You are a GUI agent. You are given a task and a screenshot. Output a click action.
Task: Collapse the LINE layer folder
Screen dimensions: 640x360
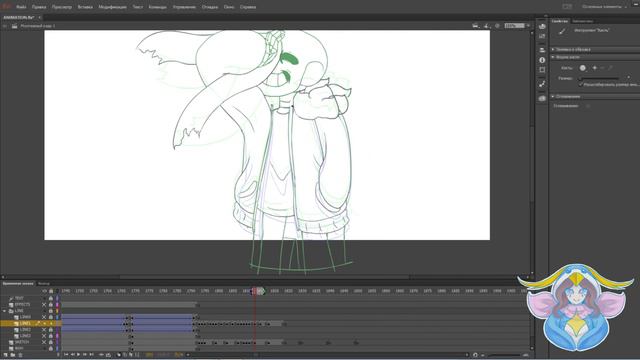click(x=4, y=311)
